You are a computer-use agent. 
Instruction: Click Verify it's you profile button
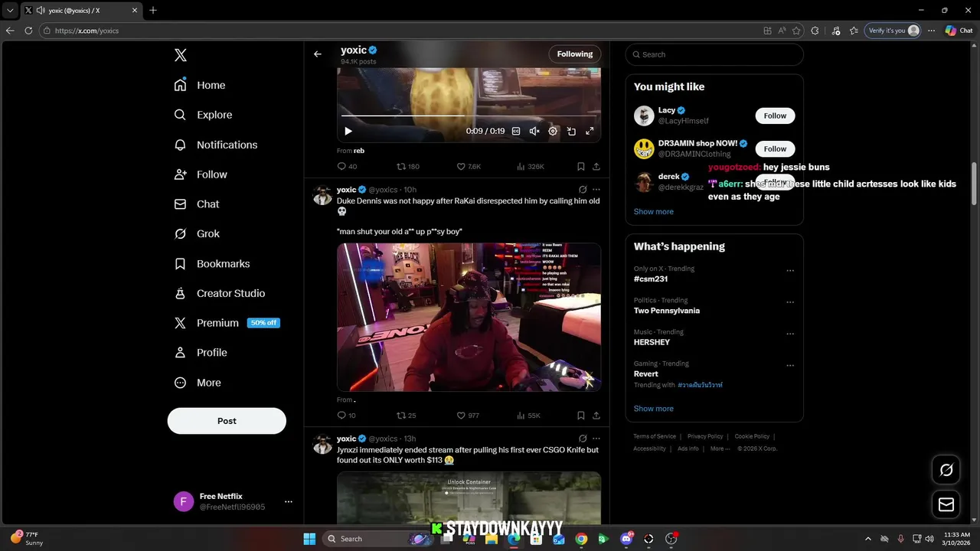[893, 31]
